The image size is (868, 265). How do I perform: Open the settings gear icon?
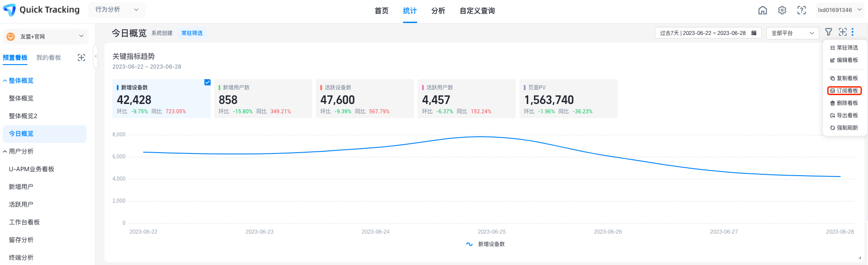tap(782, 10)
